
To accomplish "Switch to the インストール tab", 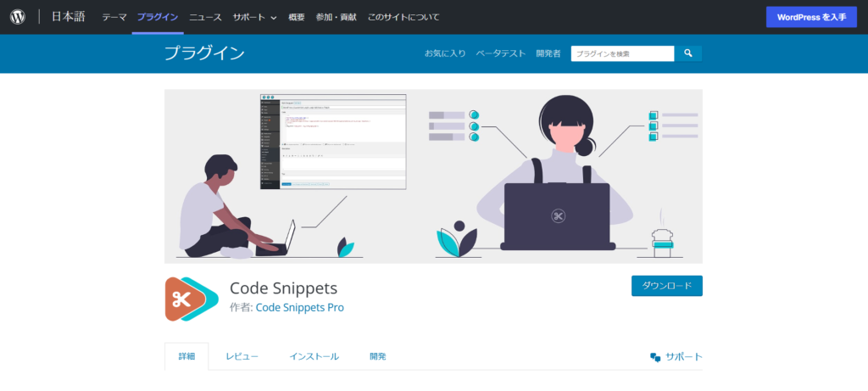I will tap(314, 357).
